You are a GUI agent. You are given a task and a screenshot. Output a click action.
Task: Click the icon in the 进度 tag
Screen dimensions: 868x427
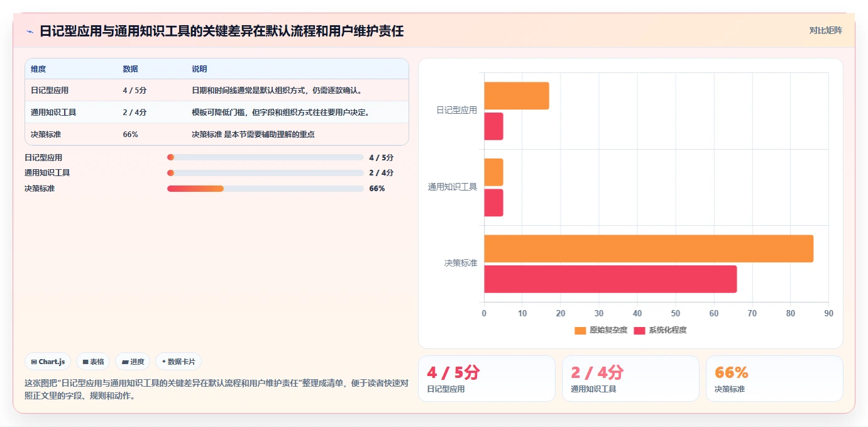[x=125, y=362]
